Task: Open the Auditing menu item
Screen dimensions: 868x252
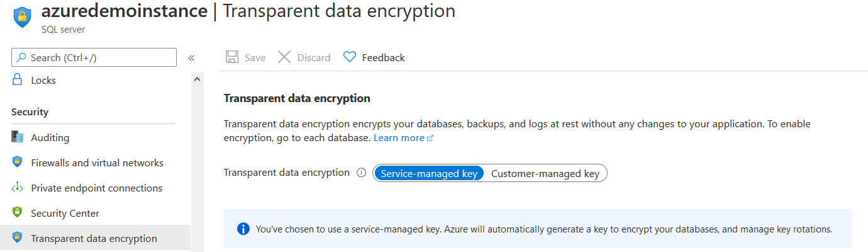Action: [x=50, y=137]
